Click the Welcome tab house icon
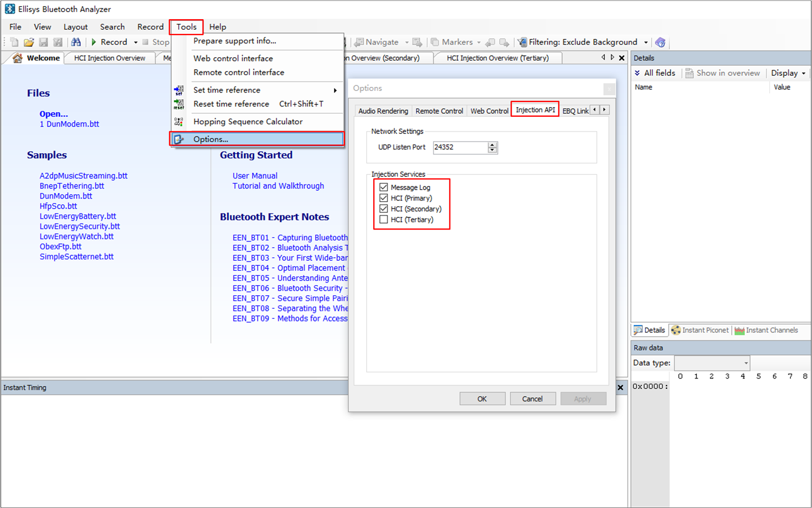Image resolution: width=812 pixels, height=508 pixels. 18,58
